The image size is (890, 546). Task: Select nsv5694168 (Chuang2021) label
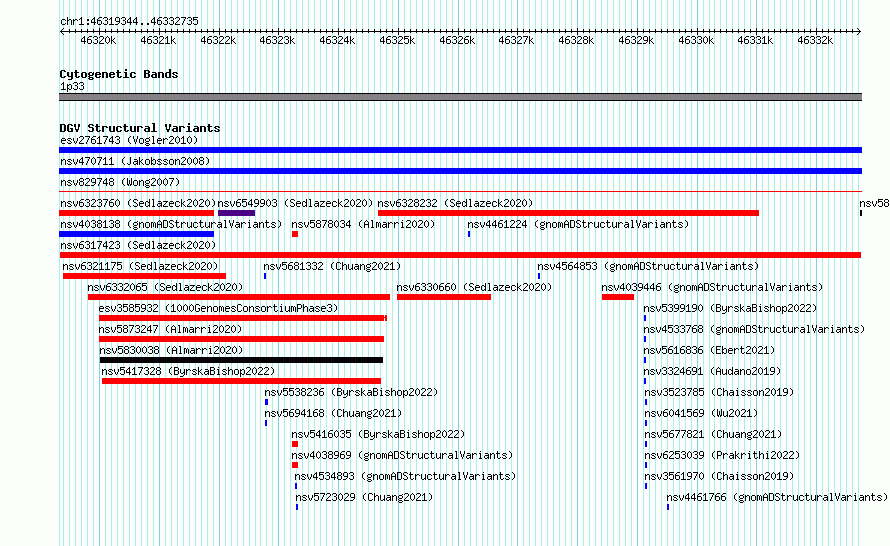pyautogui.click(x=333, y=413)
